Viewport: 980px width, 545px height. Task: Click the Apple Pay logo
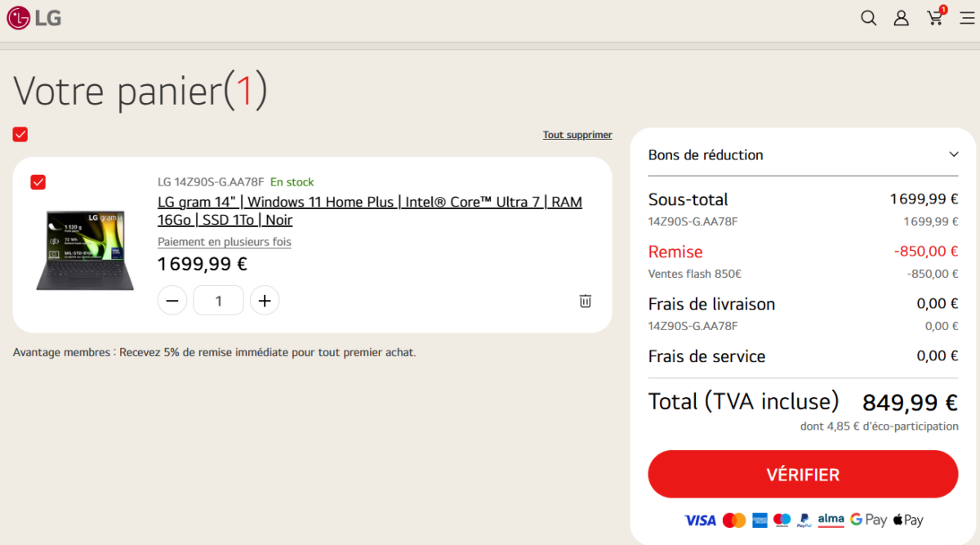pyautogui.click(x=908, y=520)
